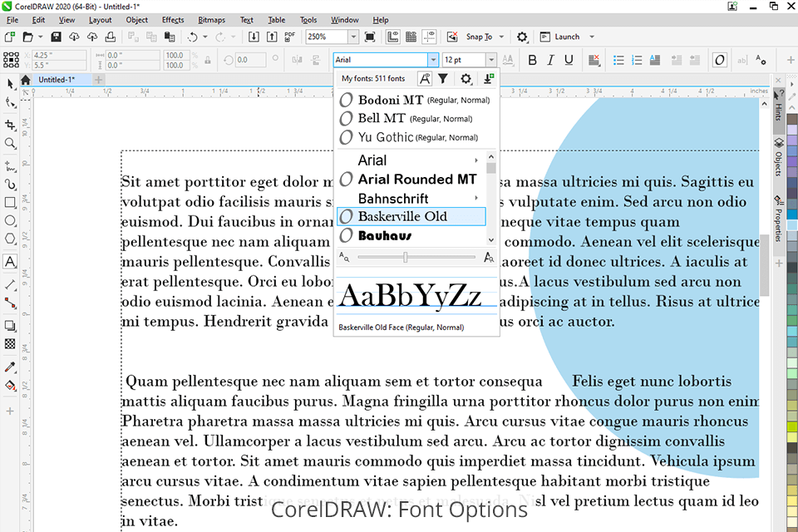Select the Shape tool
Screen dimensions: 798x532
[x=10, y=103]
